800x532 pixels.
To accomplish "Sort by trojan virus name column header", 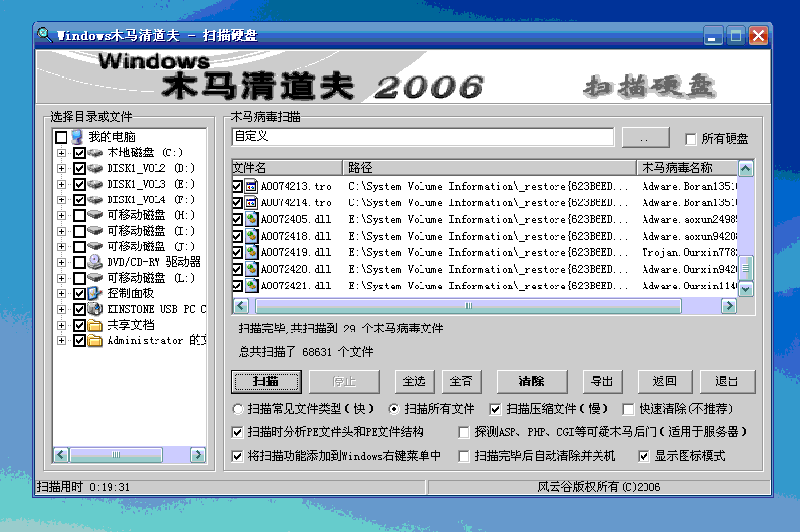I will click(x=688, y=168).
